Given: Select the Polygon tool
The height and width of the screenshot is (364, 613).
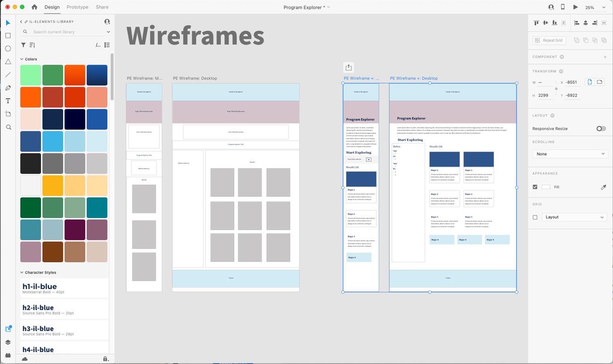Looking at the screenshot, I should pyautogui.click(x=8, y=62).
